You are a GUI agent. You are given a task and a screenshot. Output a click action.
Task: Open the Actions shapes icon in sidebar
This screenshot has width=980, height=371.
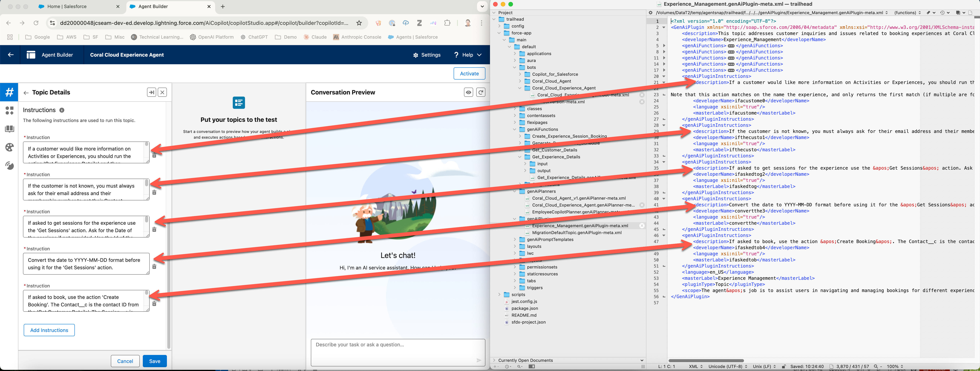(x=9, y=111)
